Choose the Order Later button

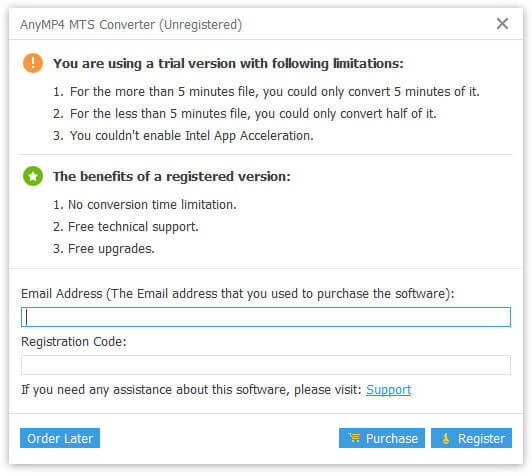[60, 438]
